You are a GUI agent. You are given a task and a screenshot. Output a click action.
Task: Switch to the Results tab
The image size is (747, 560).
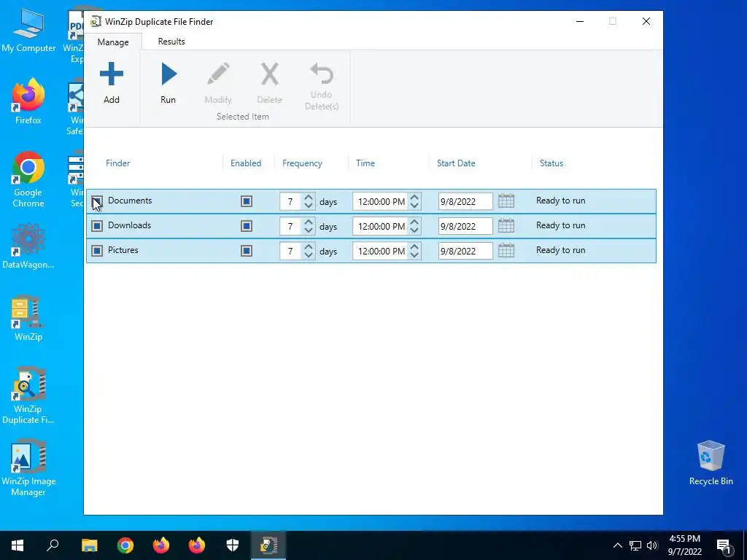point(171,42)
